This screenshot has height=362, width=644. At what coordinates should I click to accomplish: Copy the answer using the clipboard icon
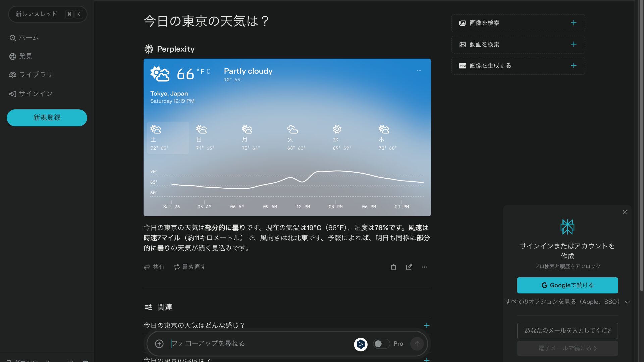tap(393, 267)
